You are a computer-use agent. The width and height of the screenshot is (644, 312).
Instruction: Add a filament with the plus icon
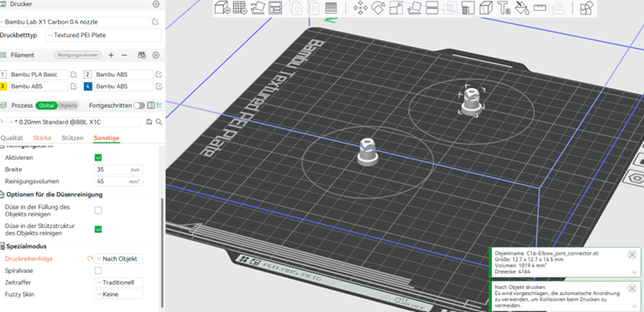(x=111, y=55)
